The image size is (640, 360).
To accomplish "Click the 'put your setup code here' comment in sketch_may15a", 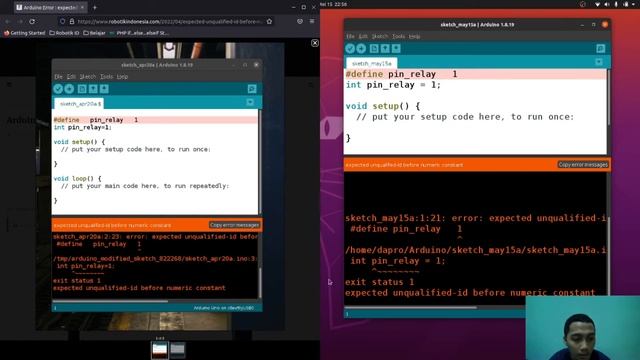I will 465,117.
